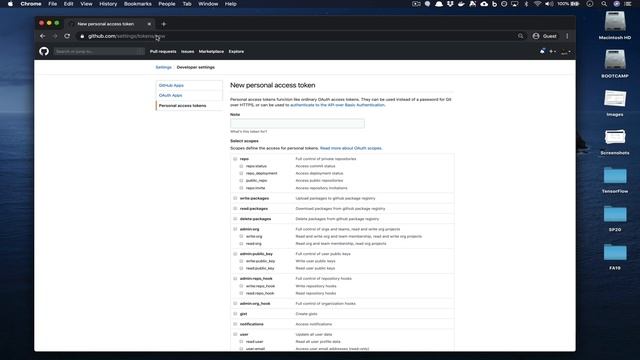Open the Chrome menu in menu bar
The width and height of the screenshot is (640, 360).
pyautogui.click(x=31, y=4)
